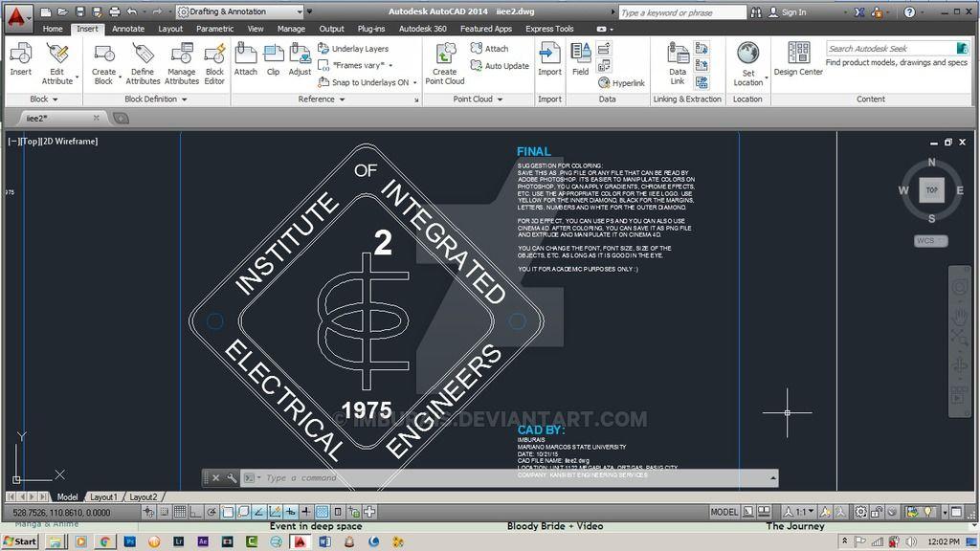
Task: Click Sign In link
Action: [793, 12]
